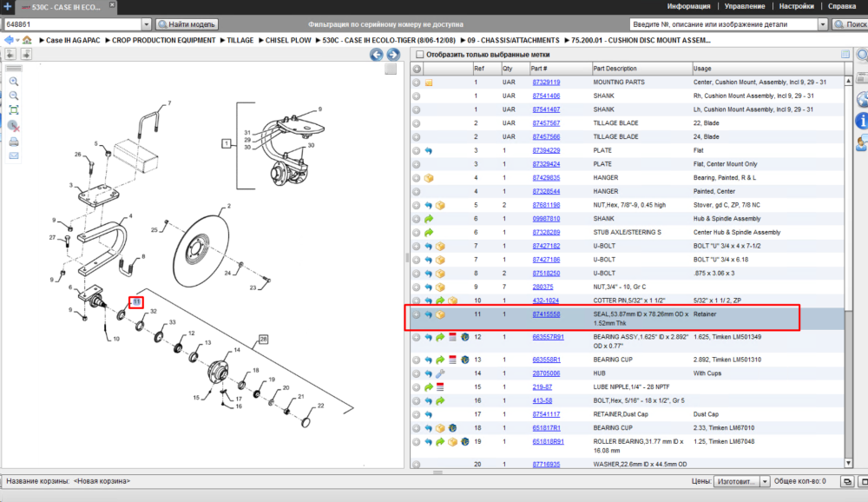Open serial number 648861 dropdown

point(146,24)
